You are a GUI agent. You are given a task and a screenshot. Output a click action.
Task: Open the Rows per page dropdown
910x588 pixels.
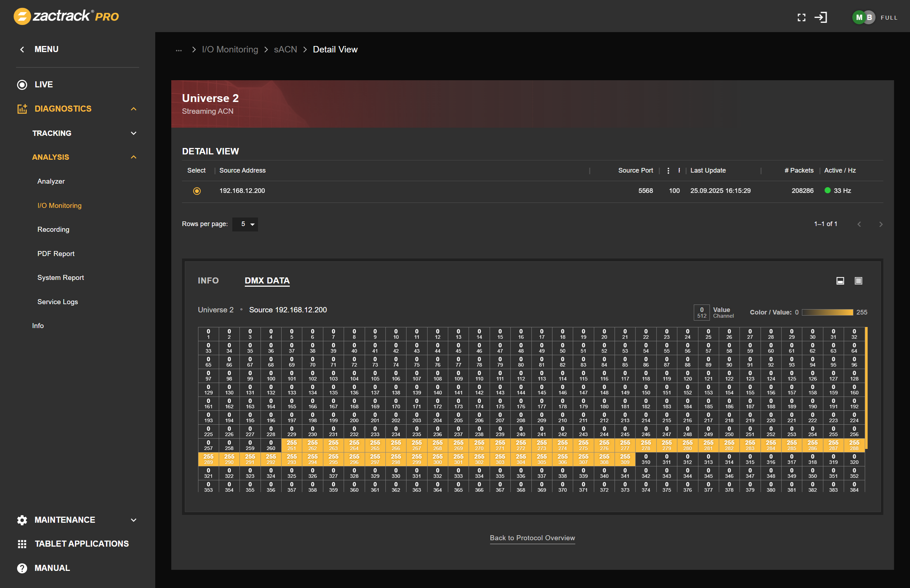pos(245,224)
